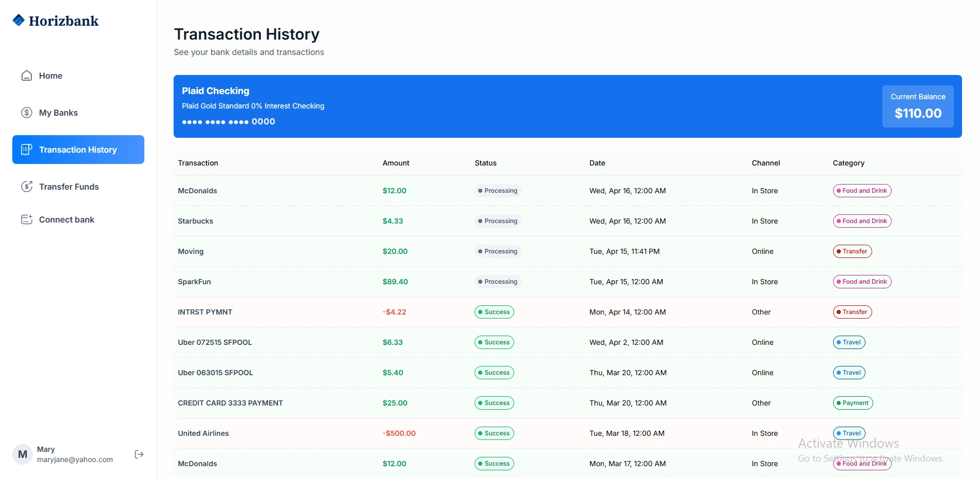The width and height of the screenshot is (980, 478).
Task: Click the Category column header
Action: 849,163
